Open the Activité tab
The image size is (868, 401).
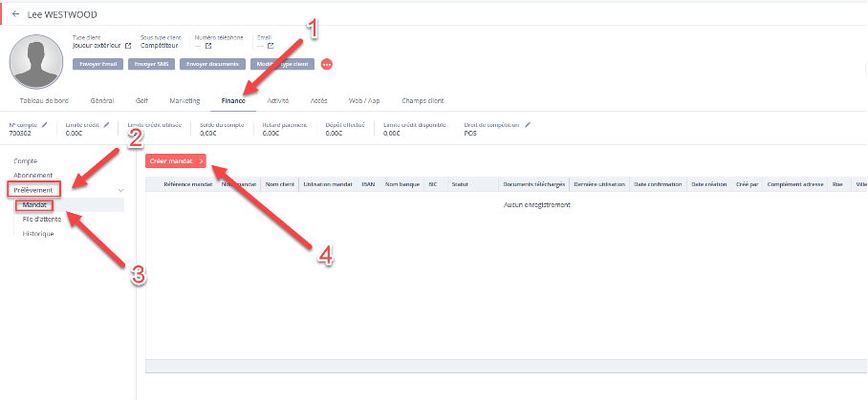pyautogui.click(x=278, y=100)
